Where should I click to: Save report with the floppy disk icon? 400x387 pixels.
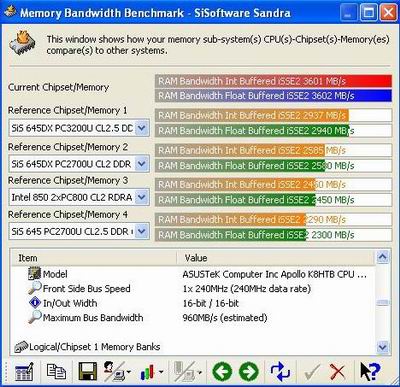point(88,371)
